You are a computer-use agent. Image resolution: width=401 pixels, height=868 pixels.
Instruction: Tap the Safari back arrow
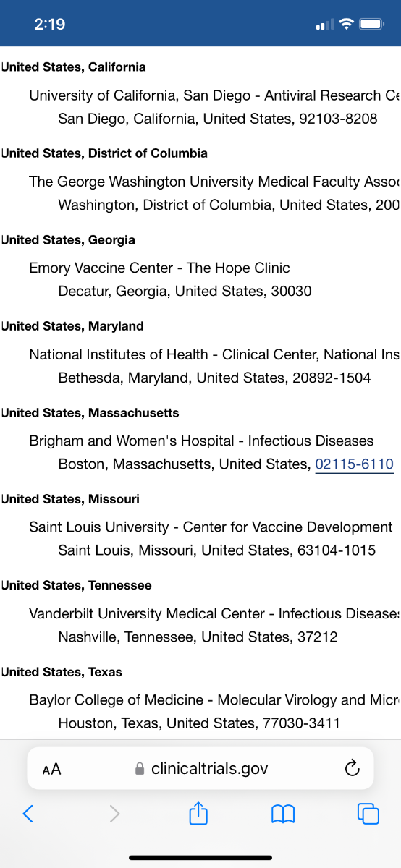point(28,814)
